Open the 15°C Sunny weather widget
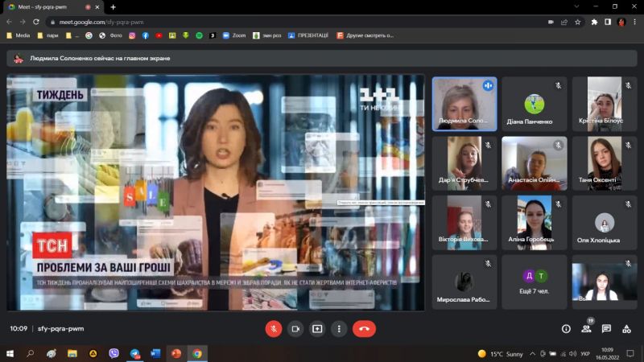The height and width of the screenshot is (362, 644). [x=501, y=354]
